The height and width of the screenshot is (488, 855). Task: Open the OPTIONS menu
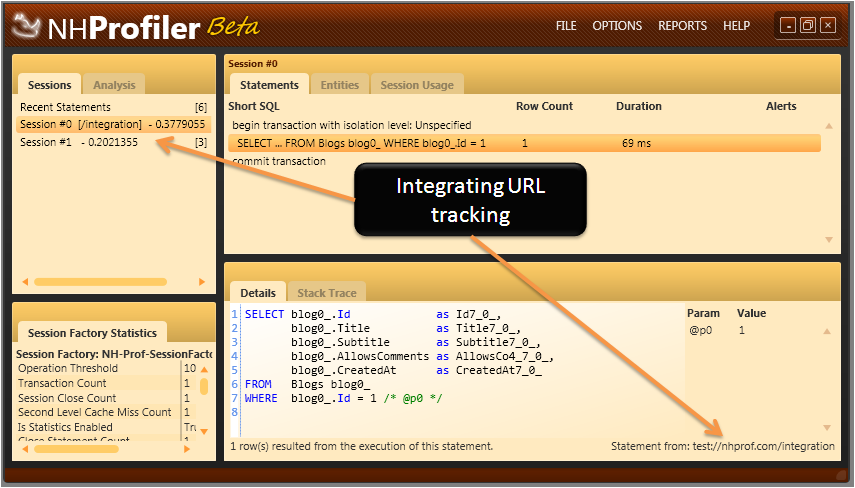pyautogui.click(x=617, y=26)
